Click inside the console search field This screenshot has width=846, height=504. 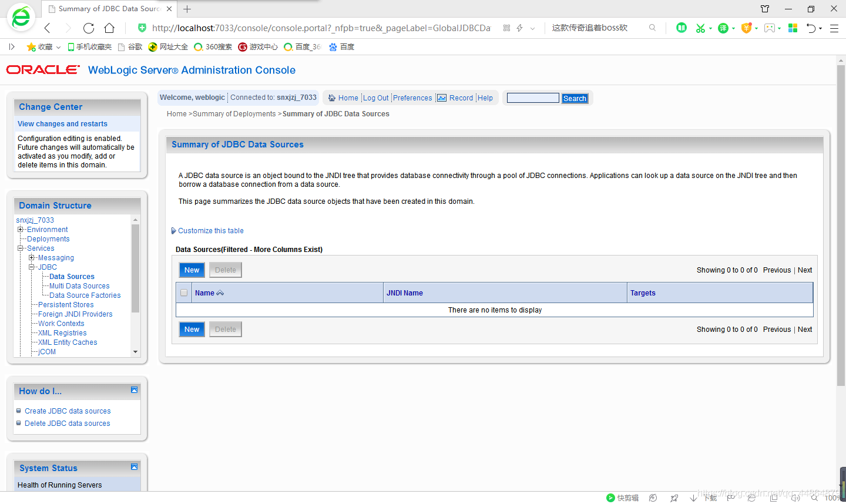(533, 98)
